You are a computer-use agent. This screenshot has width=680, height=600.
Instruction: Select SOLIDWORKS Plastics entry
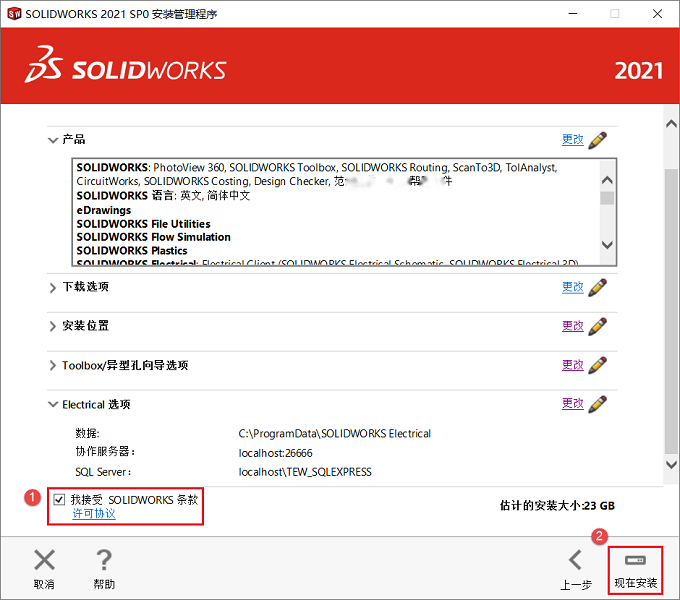132,251
